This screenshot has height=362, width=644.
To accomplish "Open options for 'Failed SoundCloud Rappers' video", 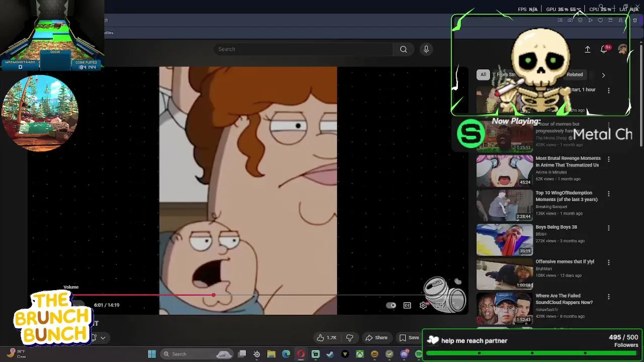I will tap(609, 297).
